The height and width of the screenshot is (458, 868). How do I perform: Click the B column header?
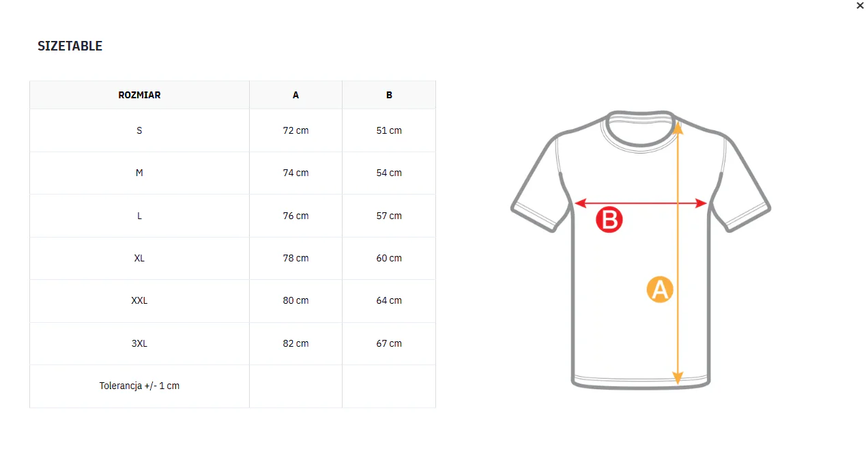tap(389, 95)
